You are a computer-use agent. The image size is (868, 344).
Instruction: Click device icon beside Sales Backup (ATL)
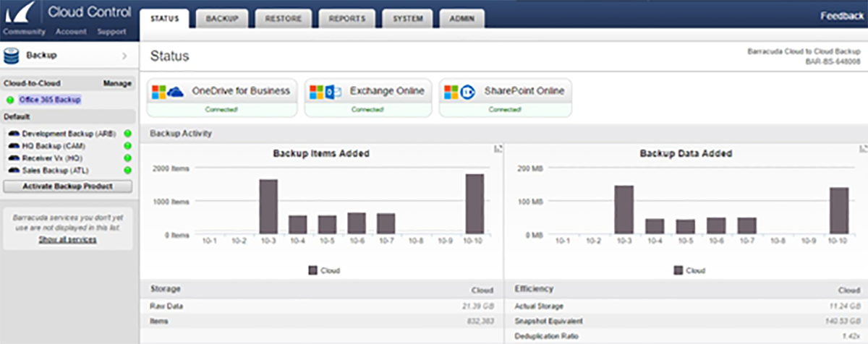tap(13, 170)
